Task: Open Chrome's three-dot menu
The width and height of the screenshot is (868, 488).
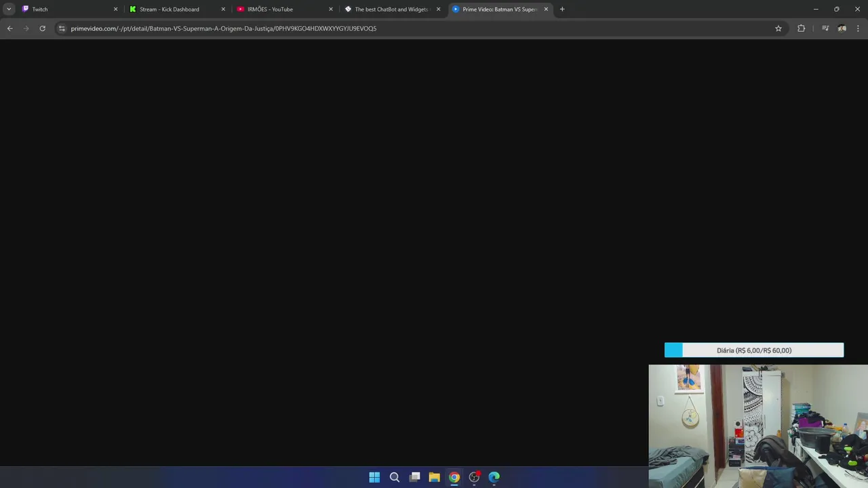Action: [859, 28]
